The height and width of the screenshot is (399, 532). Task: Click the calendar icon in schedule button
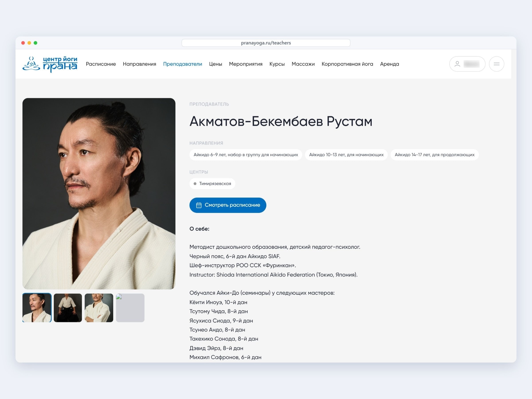199,205
